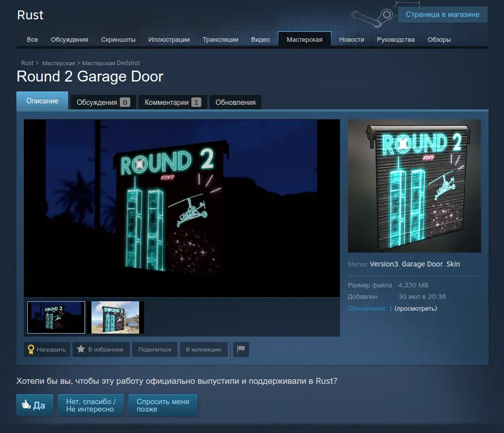Image resolution: width=504 pixels, height=433 pixels.
Task: Click Мастерская breadcrumb link
Action: click(x=59, y=63)
